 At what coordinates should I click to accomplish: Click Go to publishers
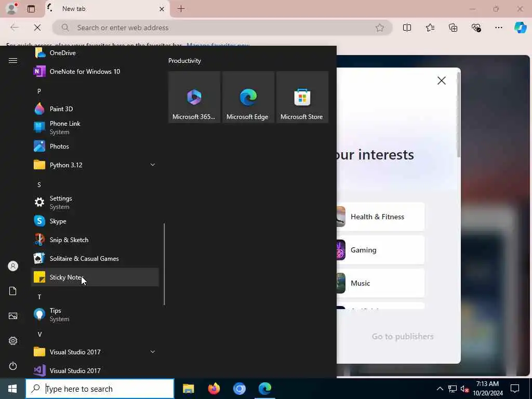click(x=403, y=336)
